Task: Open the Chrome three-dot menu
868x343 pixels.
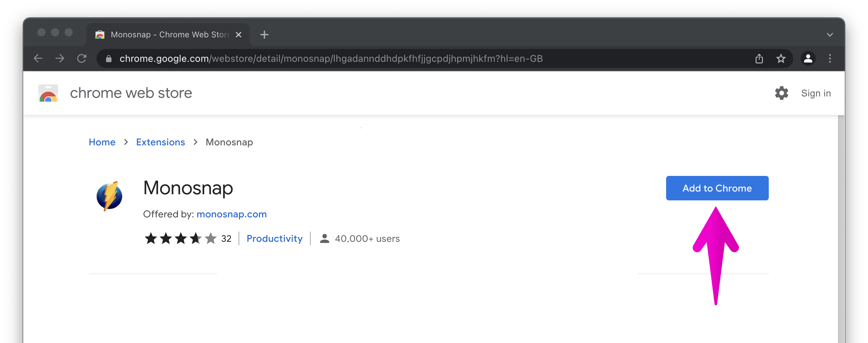Action: click(x=830, y=58)
